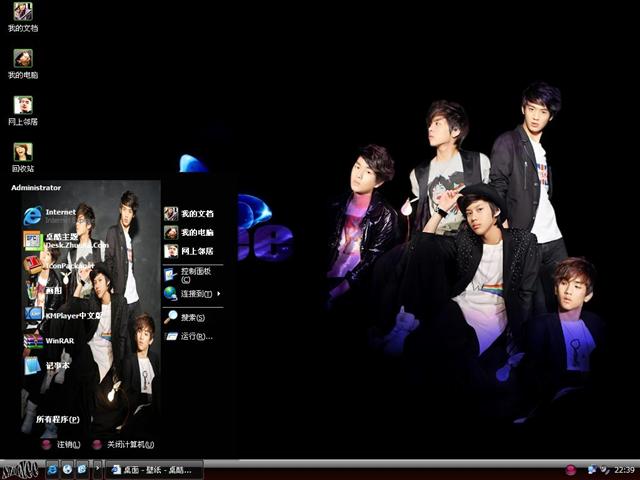Image resolution: width=640 pixels, height=480 pixels.
Task: Open 搜索(S) search from Start menu
Action: coord(184,317)
